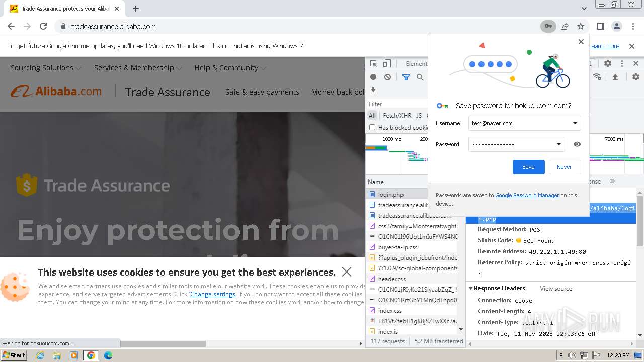Show password with eye icon
Viewport: 644px width, 362px height.
click(577, 144)
